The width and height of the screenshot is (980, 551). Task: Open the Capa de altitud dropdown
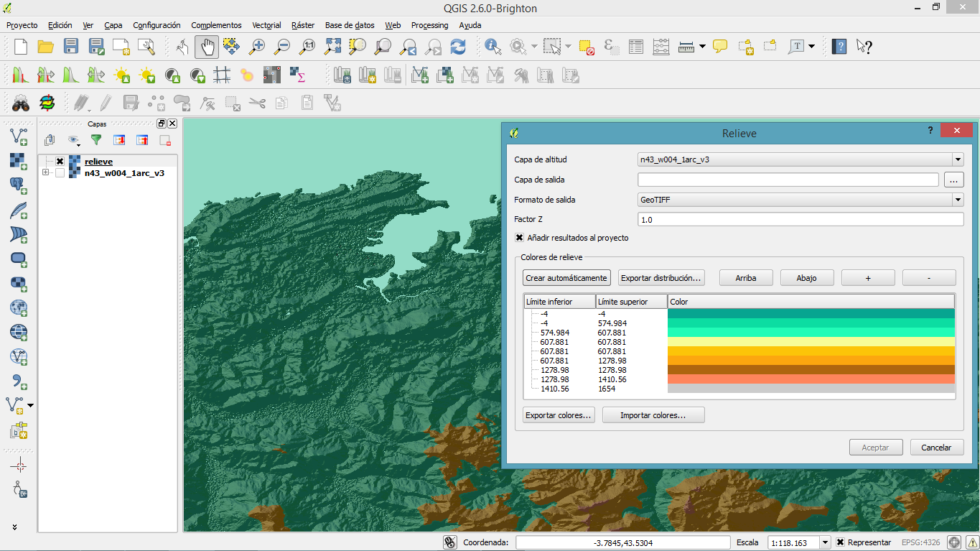click(958, 159)
